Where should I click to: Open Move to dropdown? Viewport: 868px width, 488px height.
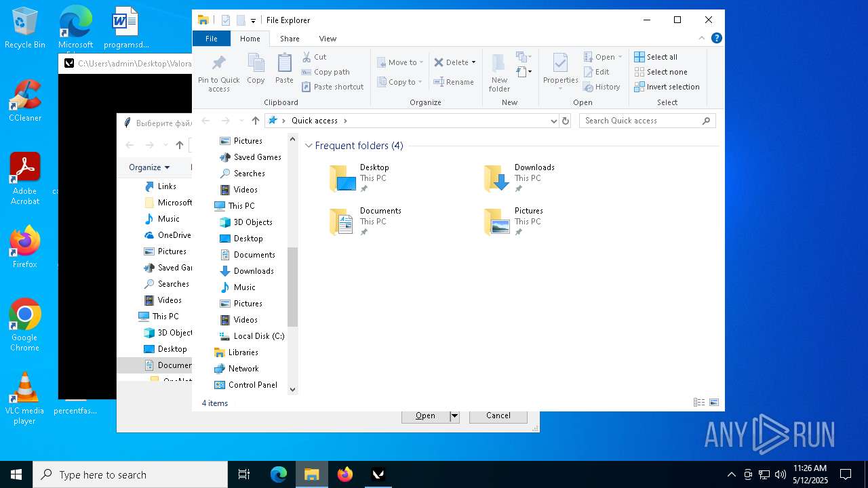click(400, 62)
